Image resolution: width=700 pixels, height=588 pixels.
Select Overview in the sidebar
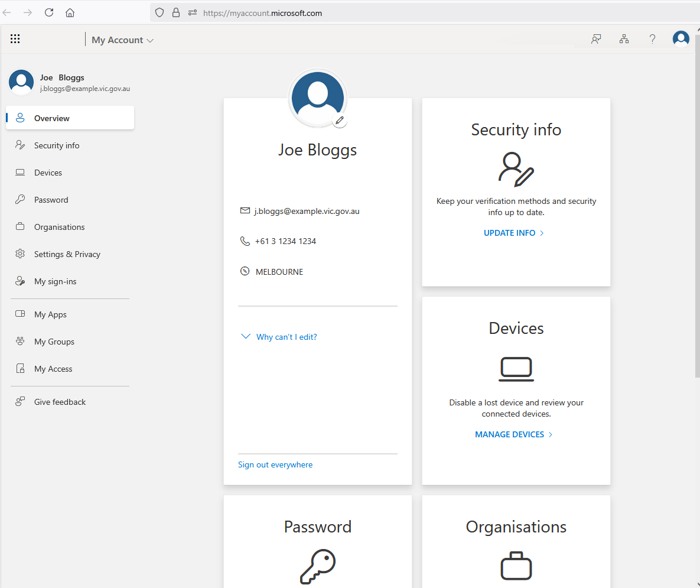[x=70, y=118]
